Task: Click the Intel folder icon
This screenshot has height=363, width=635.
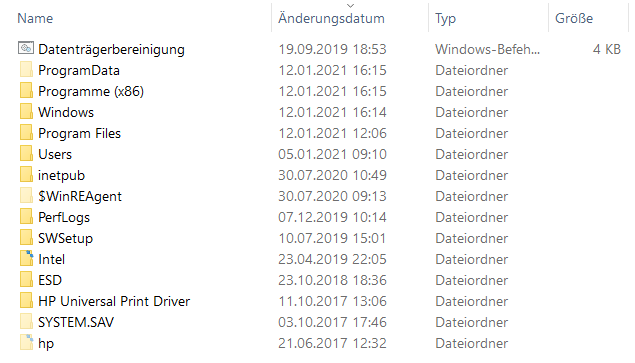Action: point(26,258)
